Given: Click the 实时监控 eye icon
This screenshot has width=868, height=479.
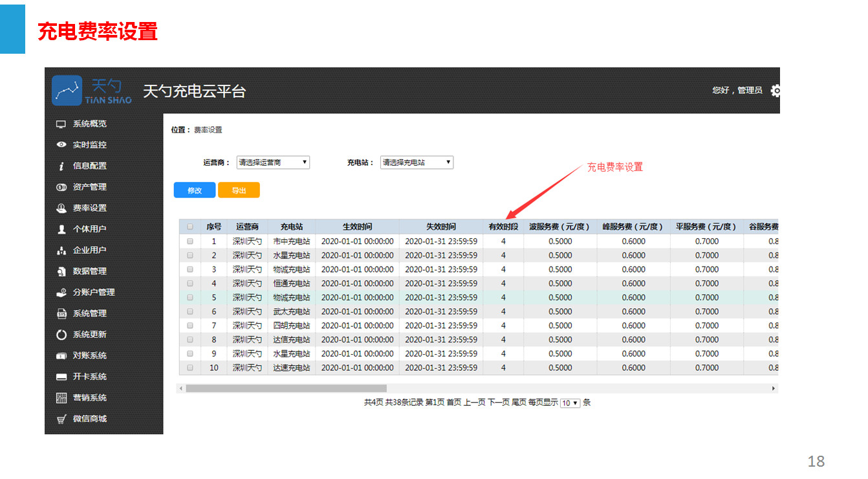Looking at the screenshot, I should click(x=61, y=145).
